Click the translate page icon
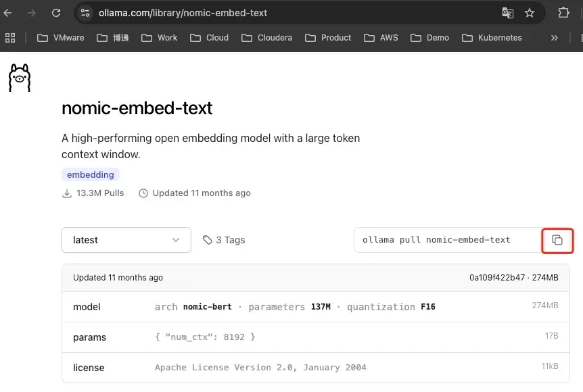583x392 pixels. pyautogui.click(x=507, y=13)
